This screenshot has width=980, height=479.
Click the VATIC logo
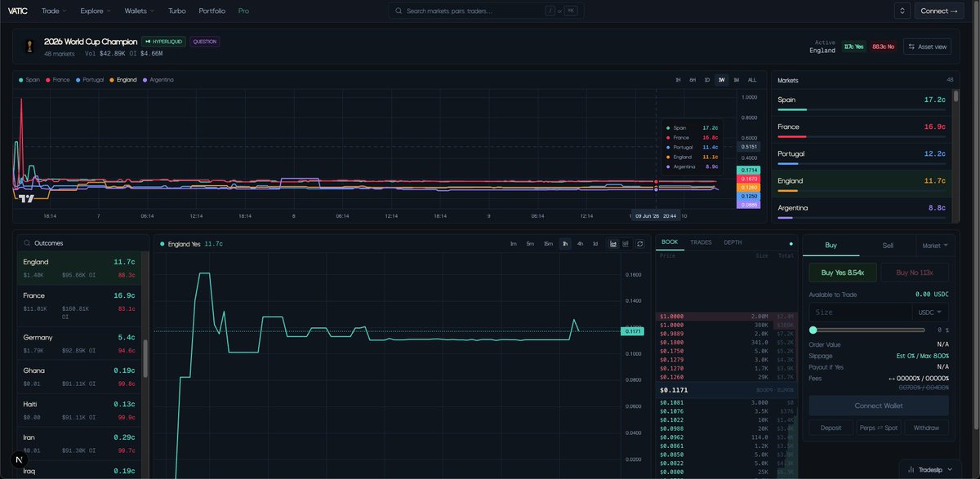click(18, 11)
